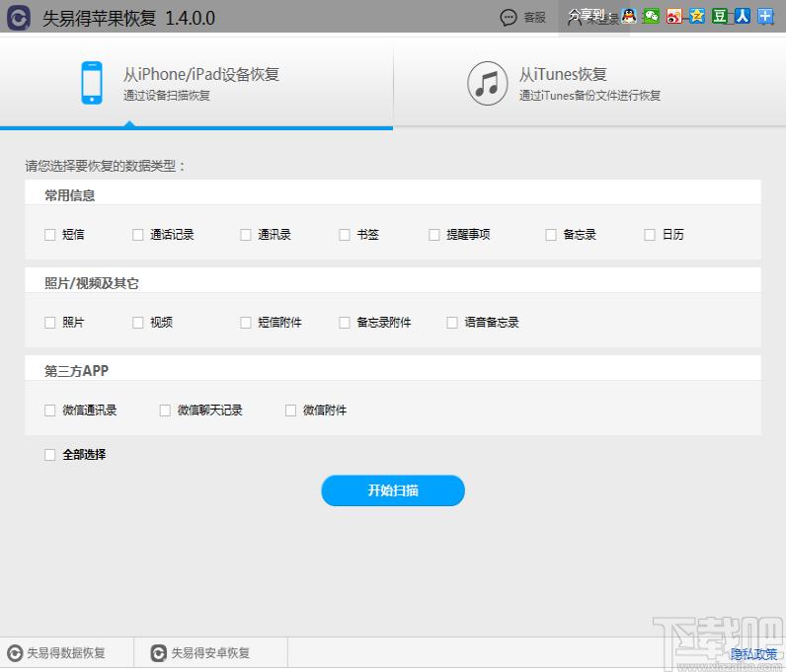Click the blue iPhone device icon
Image resolution: width=786 pixels, height=672 pixels.
tap(92, 83)
